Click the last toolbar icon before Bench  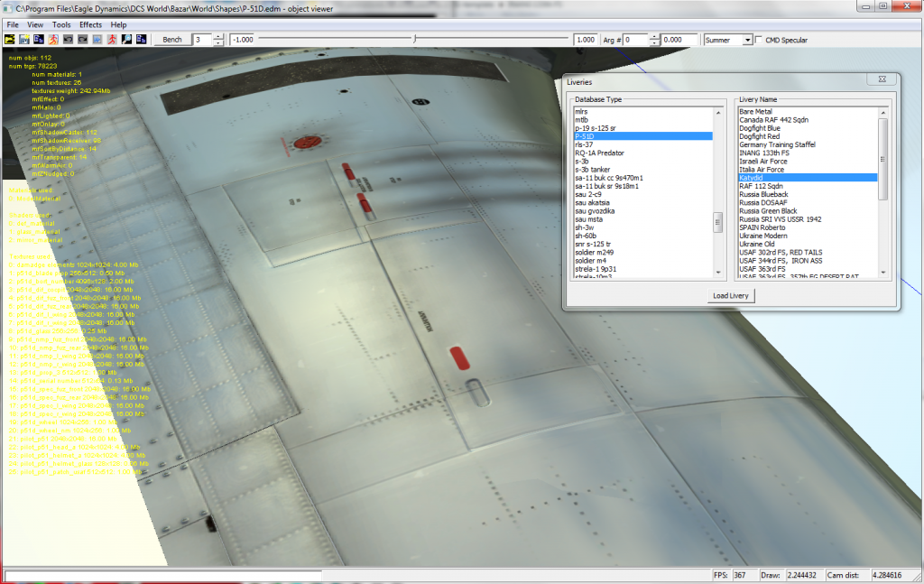[x=140, y=40]
